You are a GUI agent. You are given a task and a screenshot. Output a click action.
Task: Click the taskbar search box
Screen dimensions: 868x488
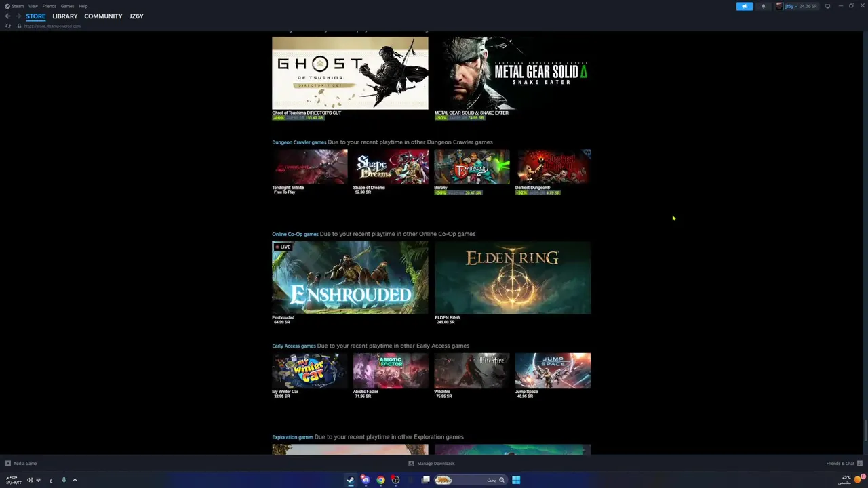point(469,480)
